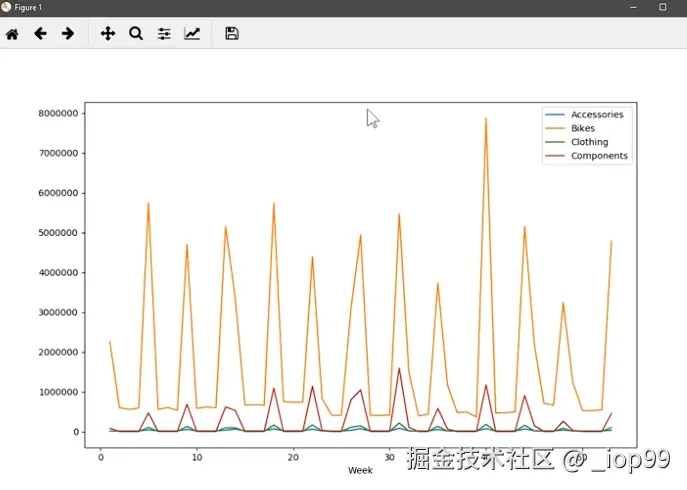Open the edit axis and curve parameters
Image resolution: width=687 pixels, height=490 pixels.
[192, 33]
